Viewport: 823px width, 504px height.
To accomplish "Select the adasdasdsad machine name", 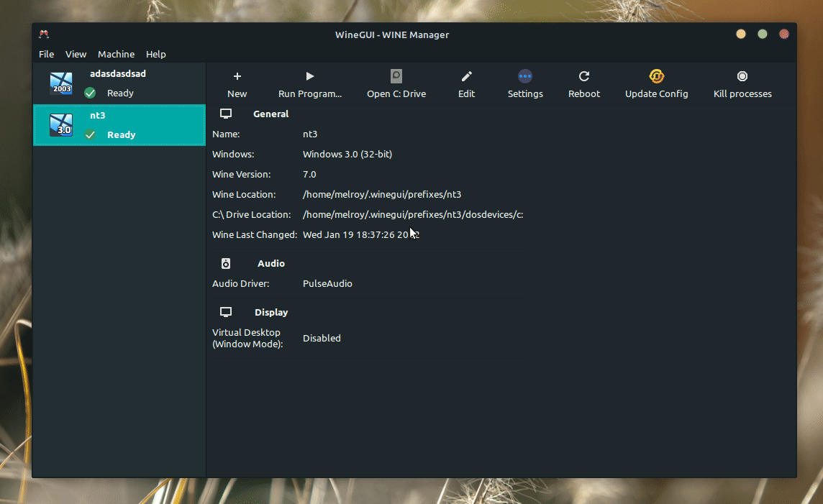I will tap(118, 73).
